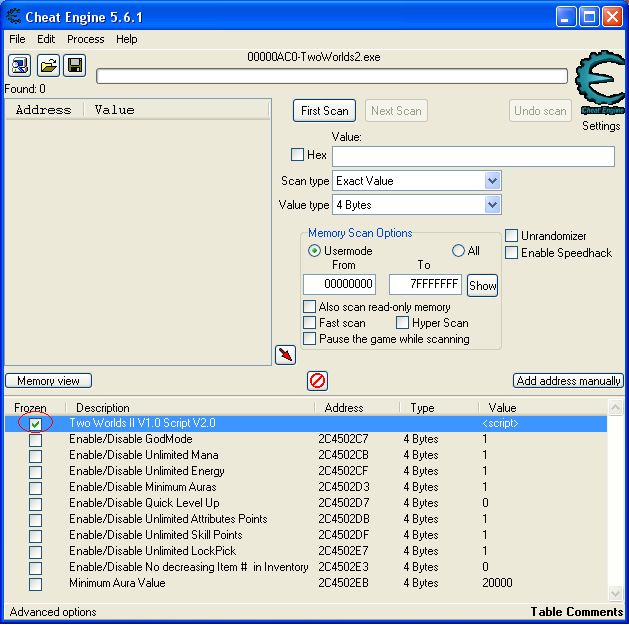The image size is (629, 626).
Task: Freeze No decreasing Item # entry
Action: point(35,568)
